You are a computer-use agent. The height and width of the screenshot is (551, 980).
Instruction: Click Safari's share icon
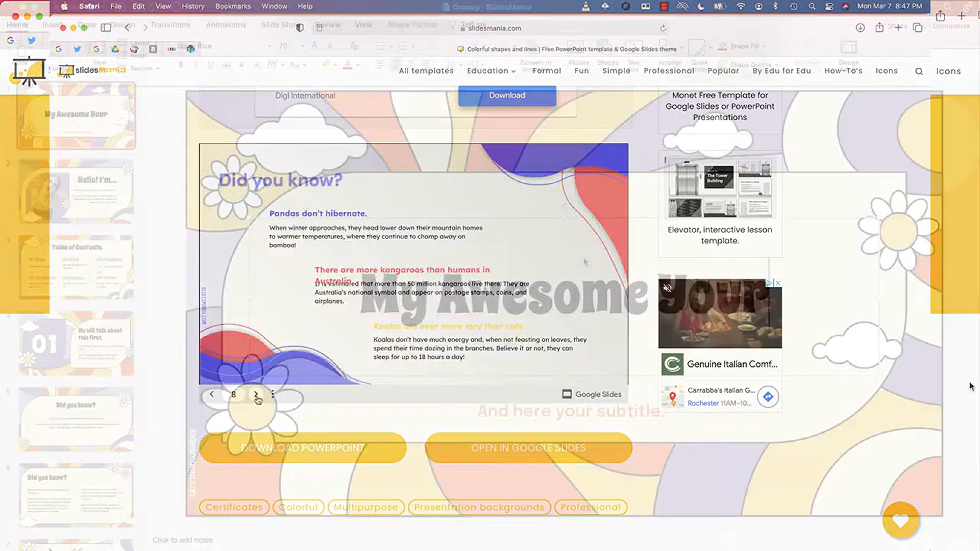point(879,28)
